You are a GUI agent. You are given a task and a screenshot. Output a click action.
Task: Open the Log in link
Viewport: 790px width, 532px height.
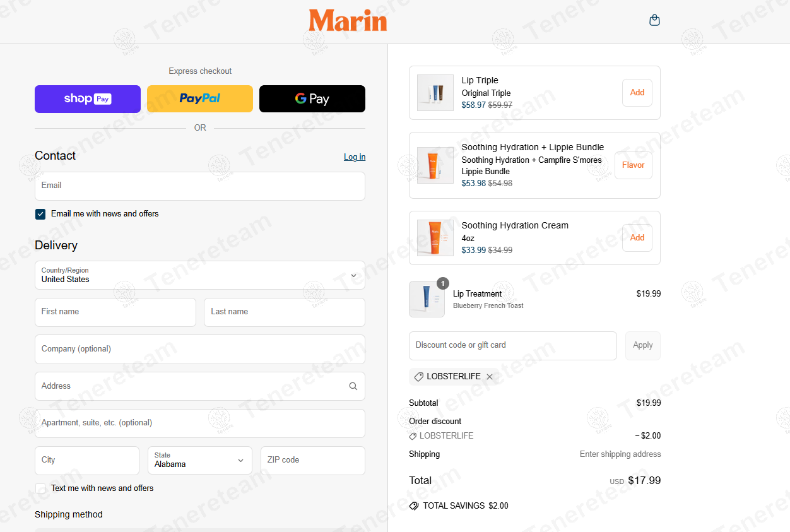coord(355,157)
